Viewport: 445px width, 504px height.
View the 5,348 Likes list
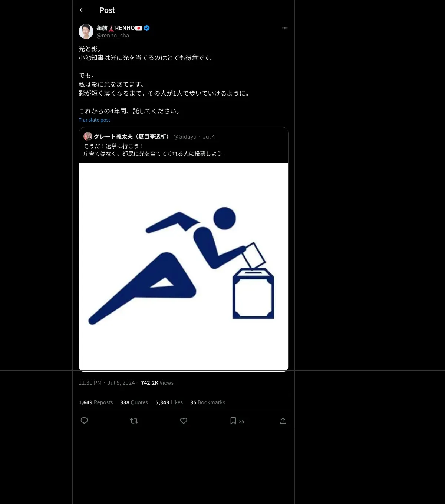(169, 402)
